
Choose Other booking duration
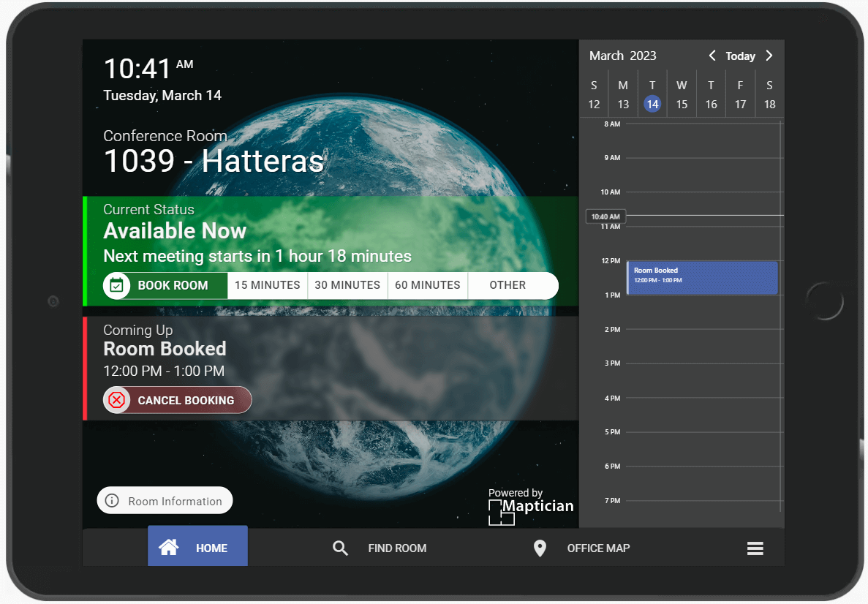(507, 285)
